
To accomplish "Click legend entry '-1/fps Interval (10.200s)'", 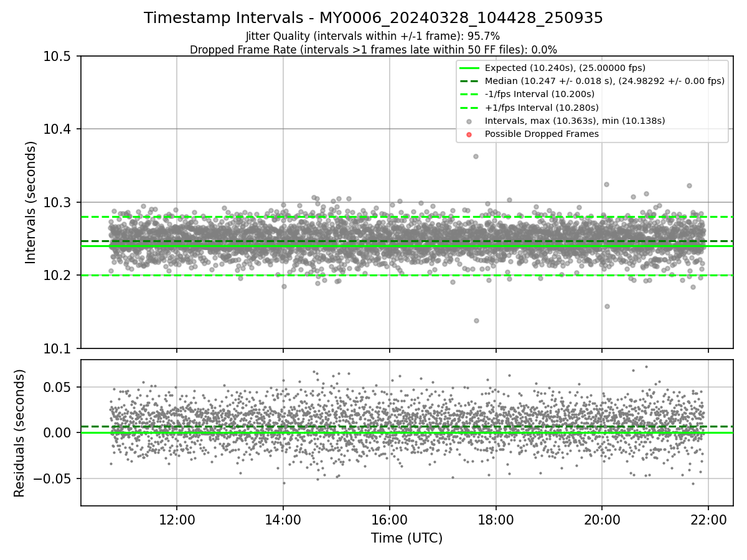I will pos(539,94).
